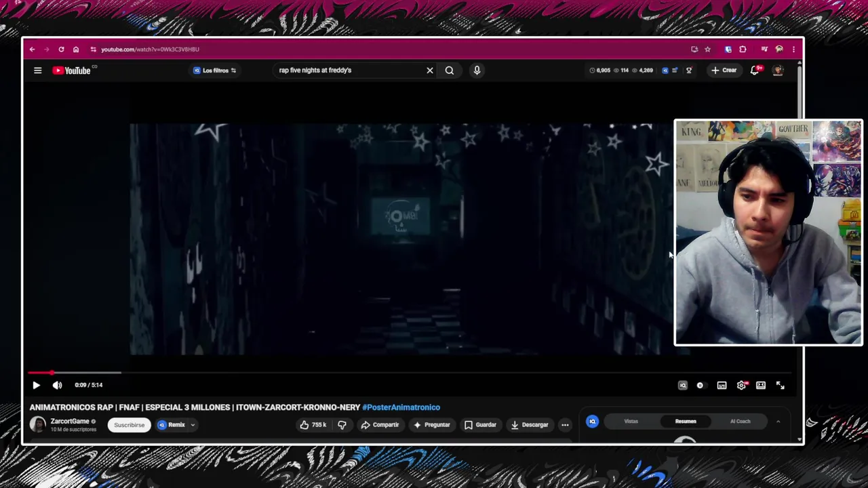Expand the dropdown arrow next to Remix
This screenshot has height=488, width=868.
pos(193,425)
